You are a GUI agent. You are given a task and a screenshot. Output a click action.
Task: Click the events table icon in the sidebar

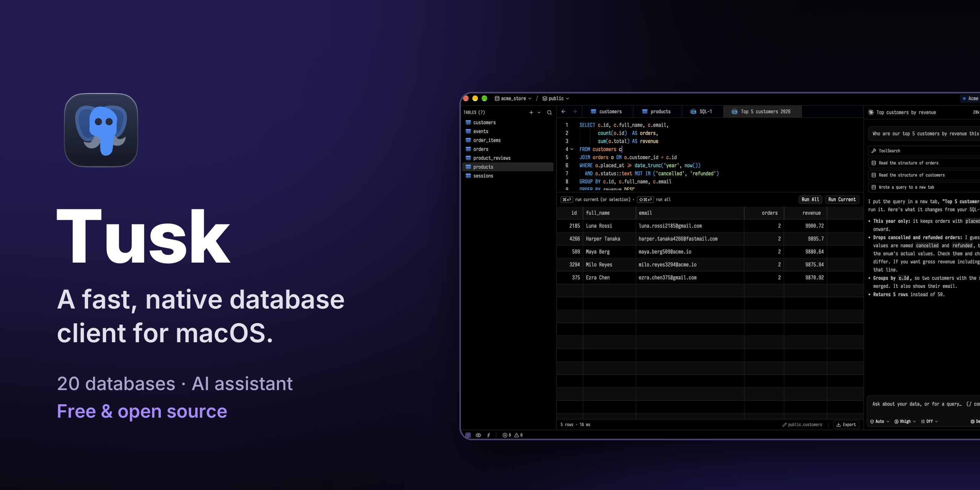click(x=468, y=131)
